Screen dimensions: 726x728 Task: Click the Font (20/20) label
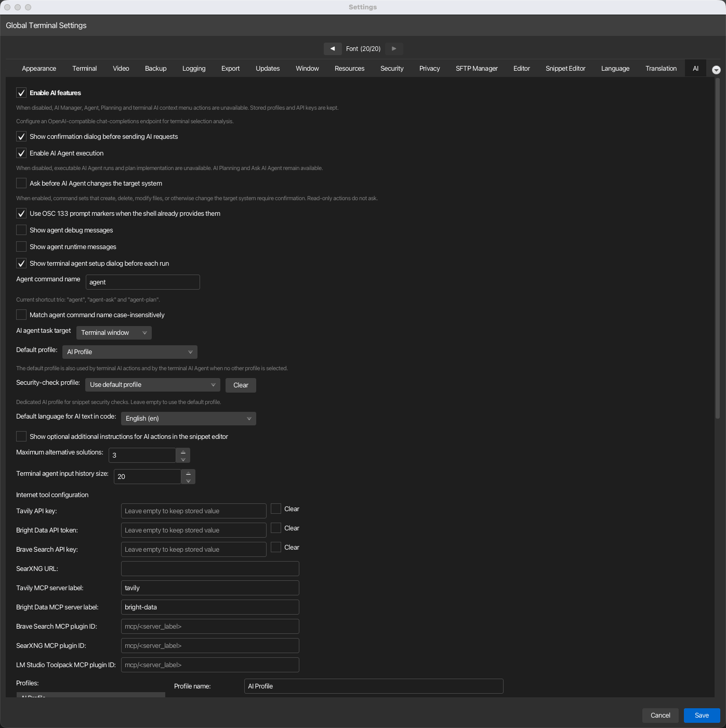[x=363, y=49]
